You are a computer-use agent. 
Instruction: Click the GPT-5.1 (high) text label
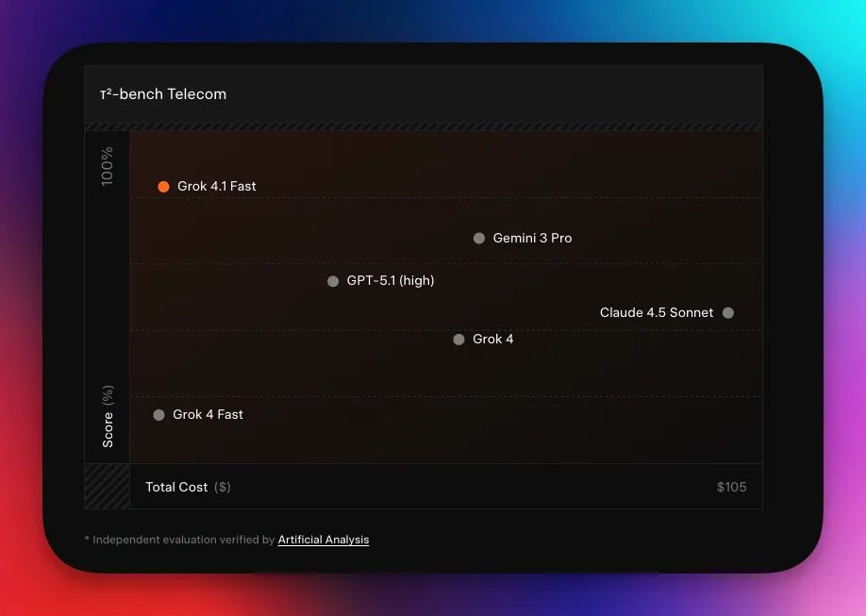point(391,281)
